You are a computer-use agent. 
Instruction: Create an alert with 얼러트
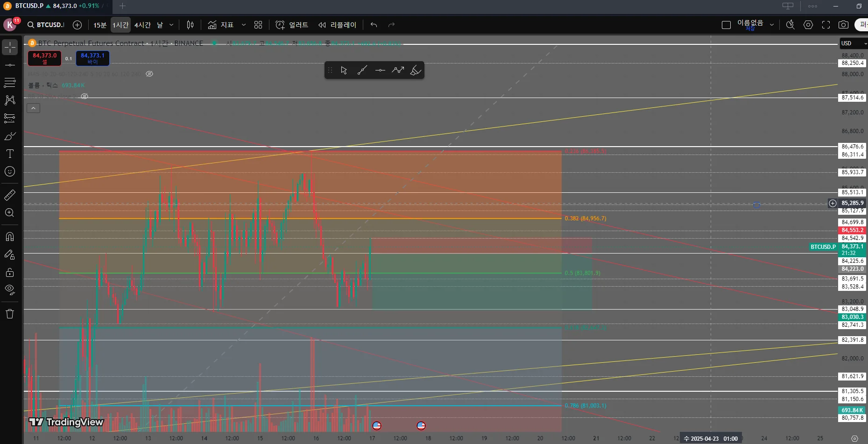(292, 25)
